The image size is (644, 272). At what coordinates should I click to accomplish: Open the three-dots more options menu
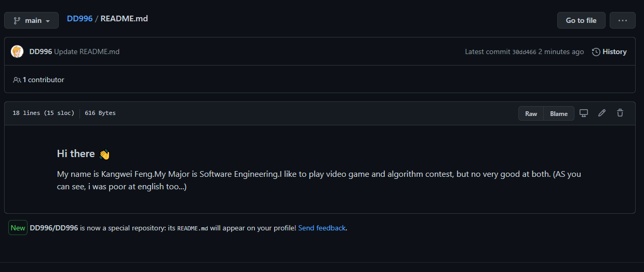[622, 20]
